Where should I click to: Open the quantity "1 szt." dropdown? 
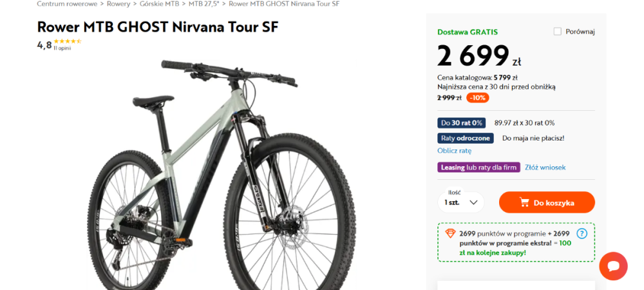(x=461, y=202)
